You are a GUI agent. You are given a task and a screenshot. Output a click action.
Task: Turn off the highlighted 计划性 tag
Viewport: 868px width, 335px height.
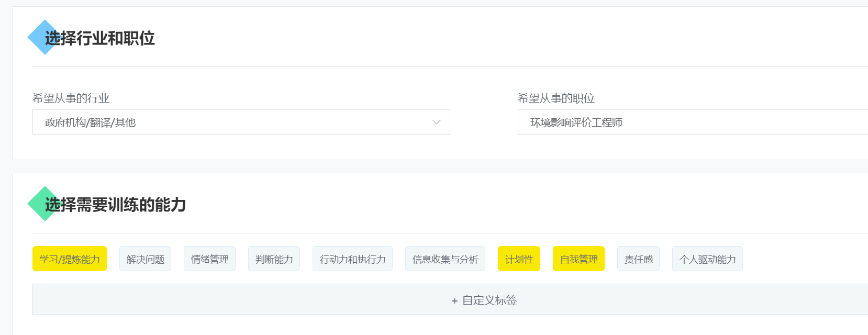pos(519,259)
